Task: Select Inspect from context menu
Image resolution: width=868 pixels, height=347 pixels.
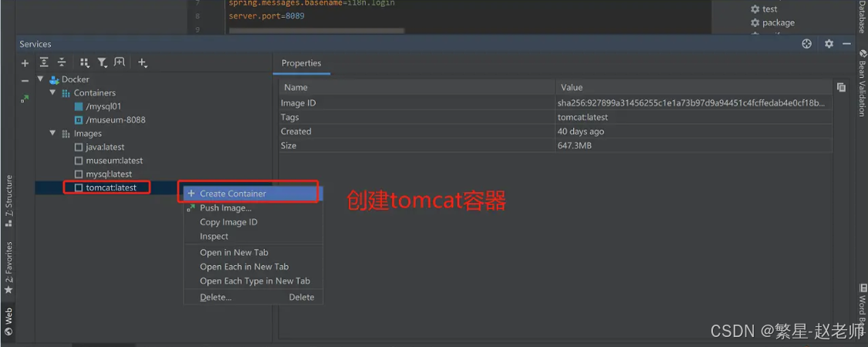Action: tap(253, 236)
